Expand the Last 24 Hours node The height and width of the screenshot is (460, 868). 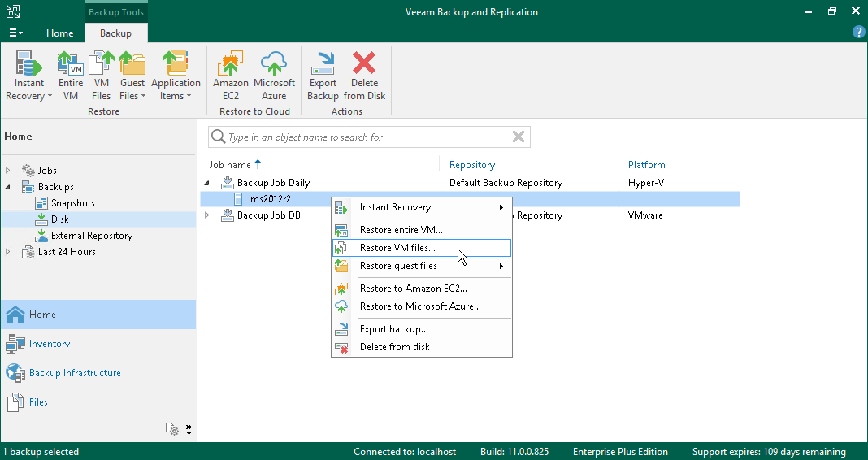[x=8, y=252]
